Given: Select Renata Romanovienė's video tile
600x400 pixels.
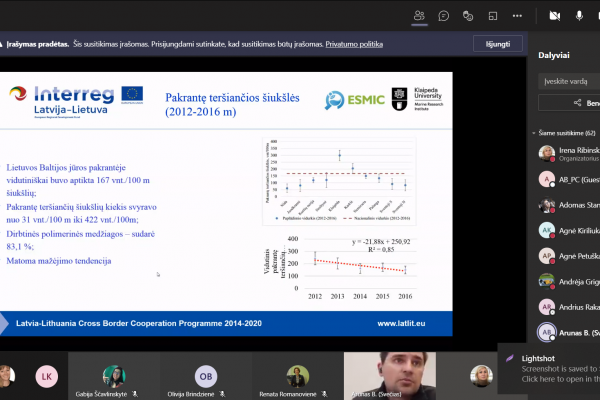Looking at the screenshot, I should click(x=298, y=376).
